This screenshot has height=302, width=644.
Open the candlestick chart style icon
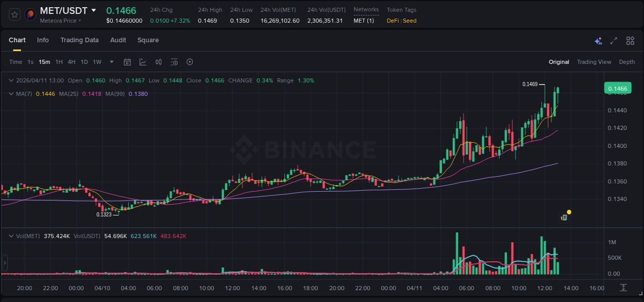click(159, 62)
